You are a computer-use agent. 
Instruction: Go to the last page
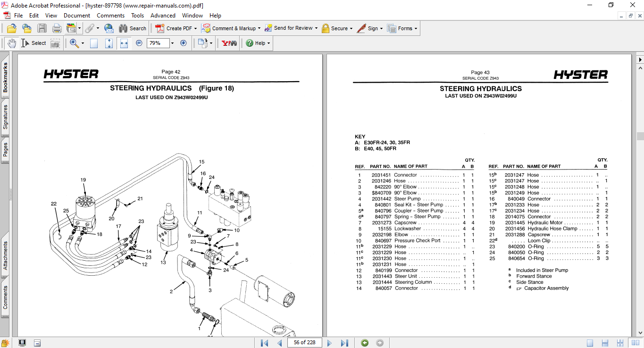[344, 343]
